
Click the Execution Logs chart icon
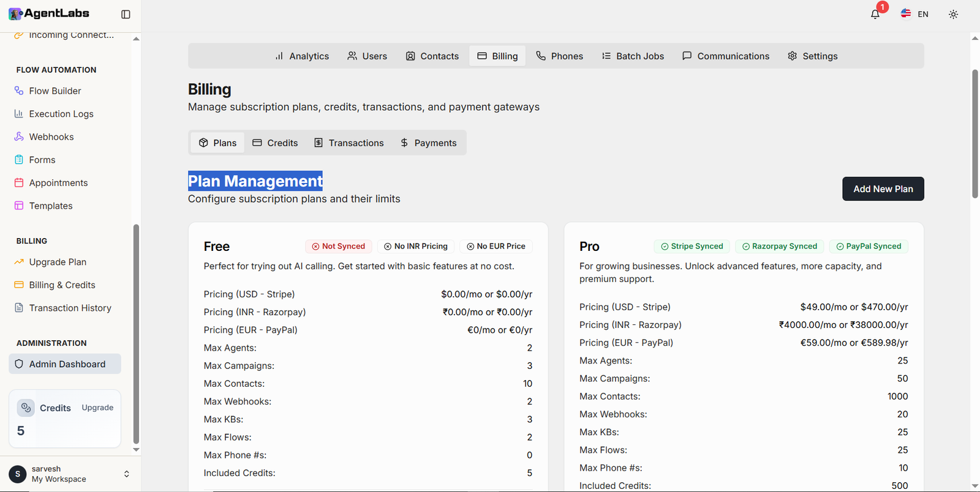19,114
